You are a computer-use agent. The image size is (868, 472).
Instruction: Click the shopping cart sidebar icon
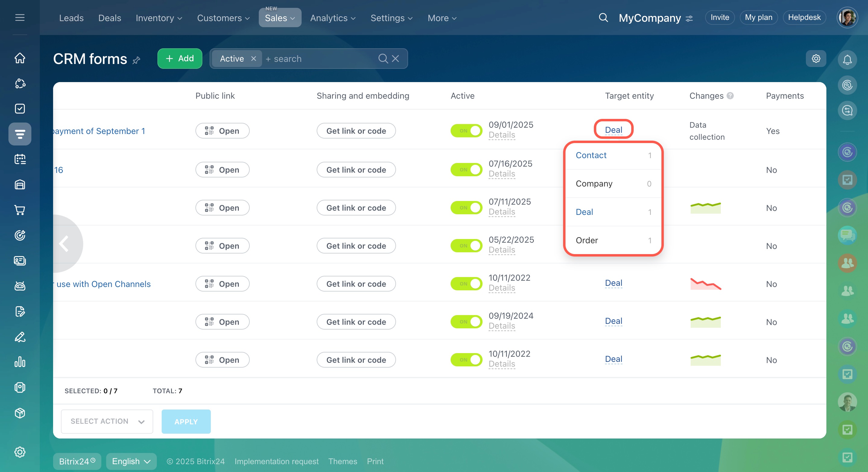20,210
